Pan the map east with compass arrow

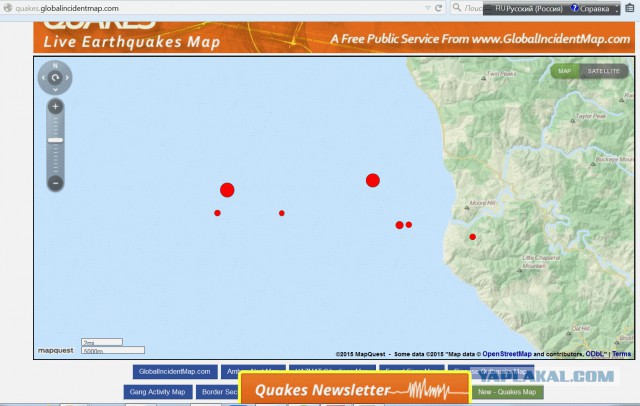67,78
